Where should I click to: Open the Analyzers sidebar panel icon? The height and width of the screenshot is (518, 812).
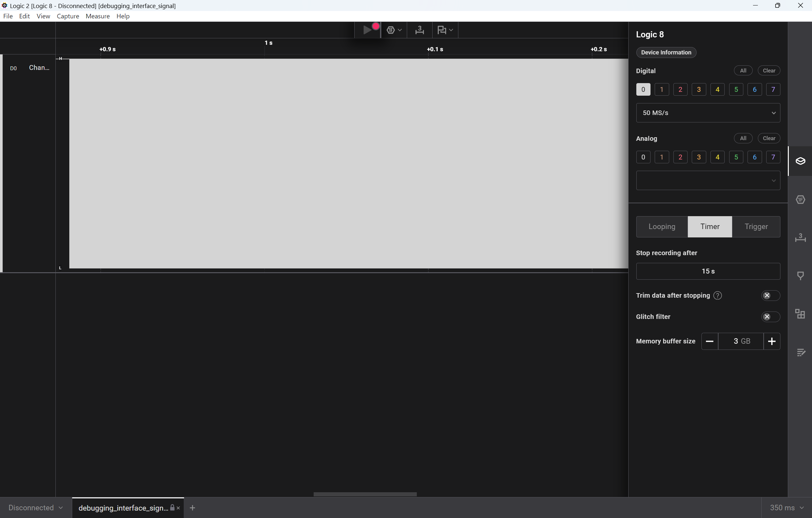point(800,199)
